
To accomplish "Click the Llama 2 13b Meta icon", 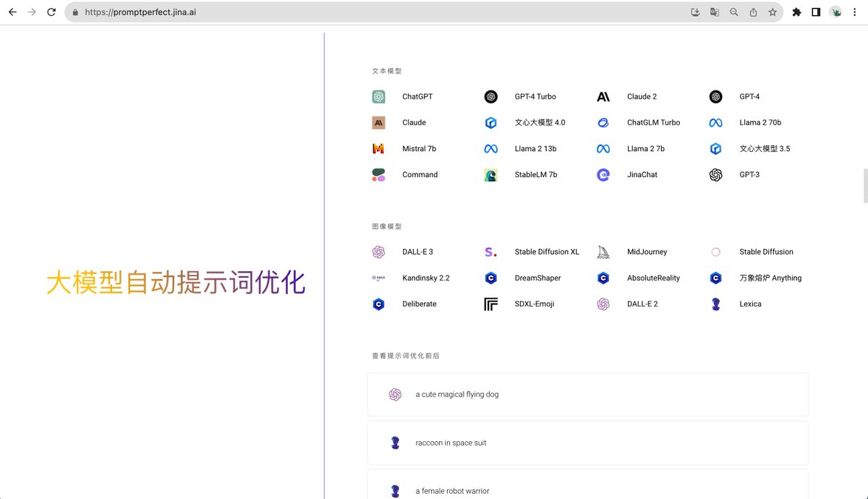I will [x=491, y=149].
